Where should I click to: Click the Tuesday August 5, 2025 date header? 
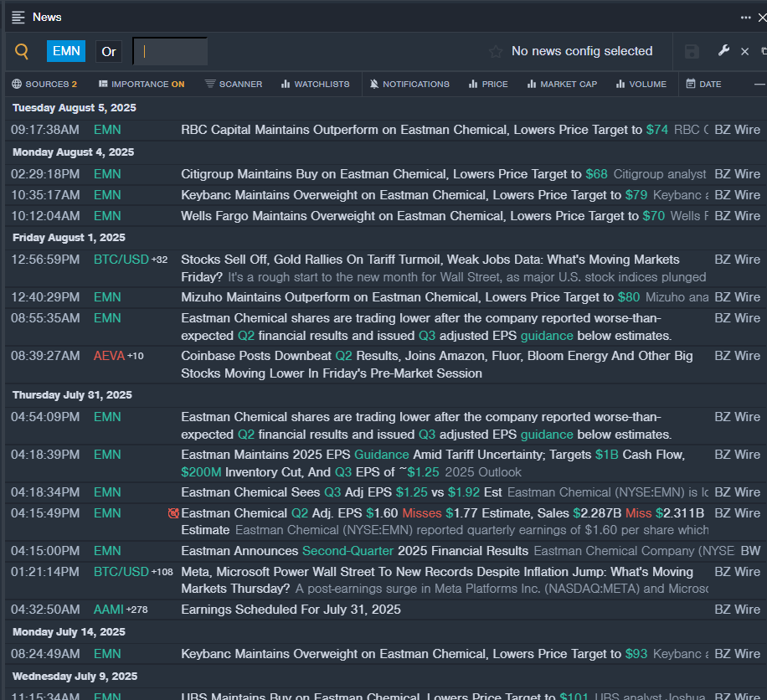coord(75,108)
